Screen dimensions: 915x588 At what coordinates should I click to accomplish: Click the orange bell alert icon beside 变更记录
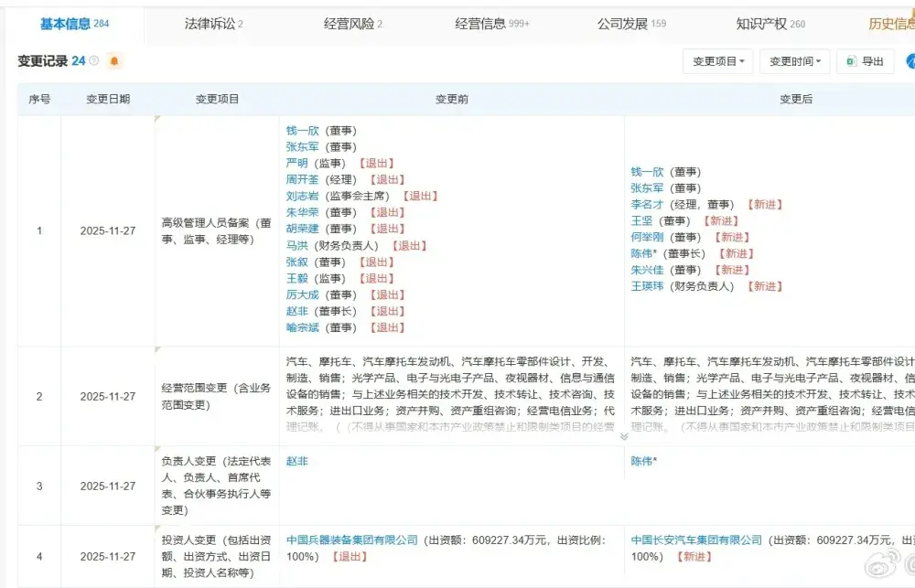pos(114,61)
